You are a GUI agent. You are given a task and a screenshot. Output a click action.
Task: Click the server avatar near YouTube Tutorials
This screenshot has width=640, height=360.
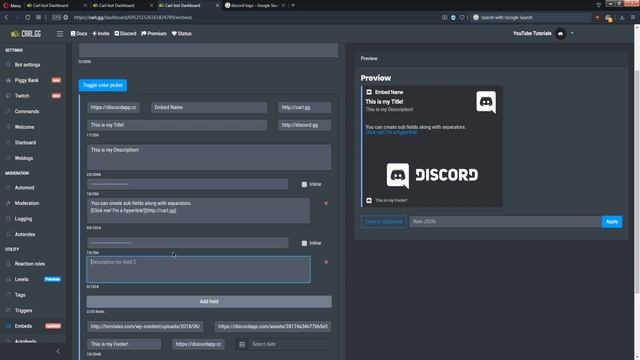click(x=560, y=34)
